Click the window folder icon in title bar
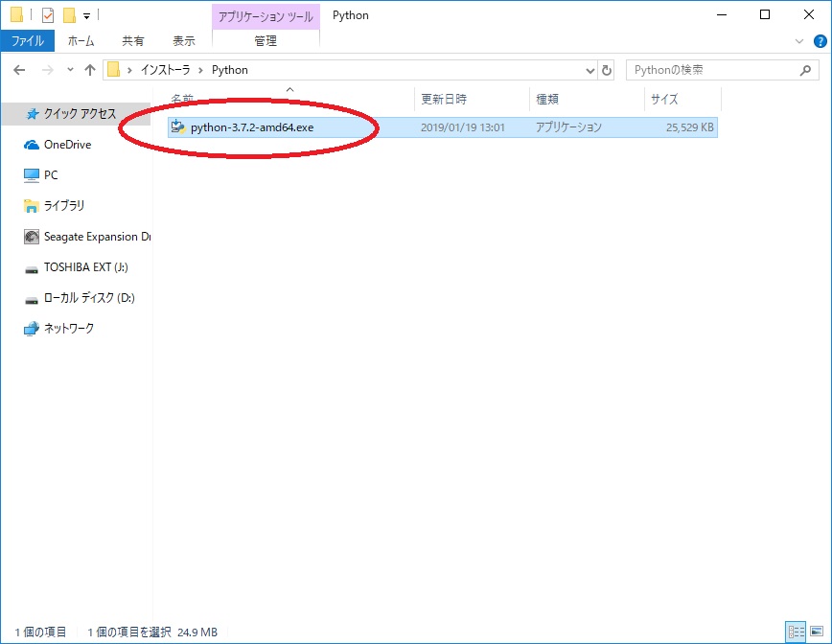832x644 pixels. pyautogui.click(x=16, y=15)
